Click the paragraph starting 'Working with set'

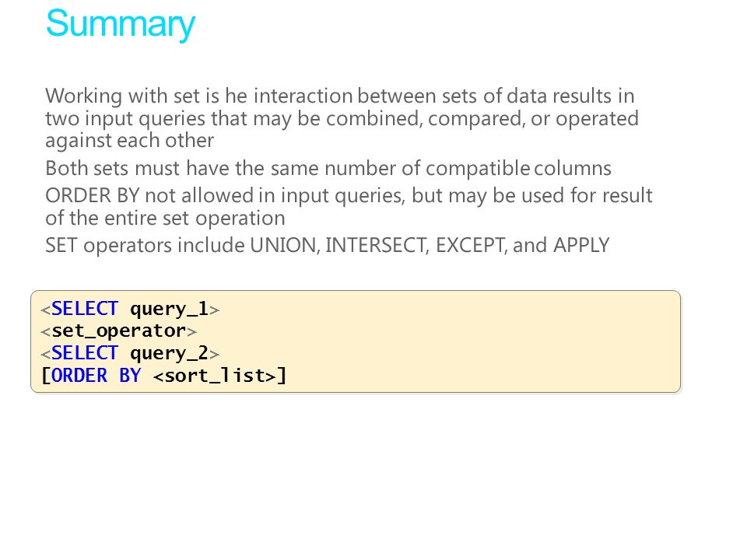tap(342, 117)
